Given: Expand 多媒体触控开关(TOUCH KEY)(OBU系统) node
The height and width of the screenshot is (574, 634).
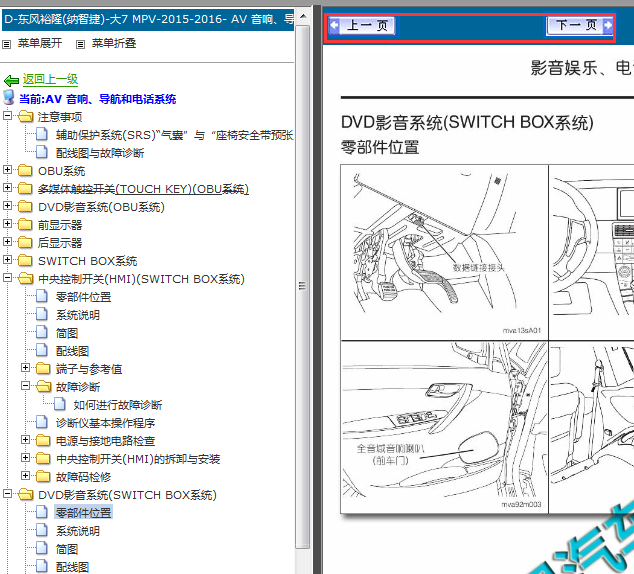Looking at the screenshot, I should pyautogui.click(x=7, y=188).
